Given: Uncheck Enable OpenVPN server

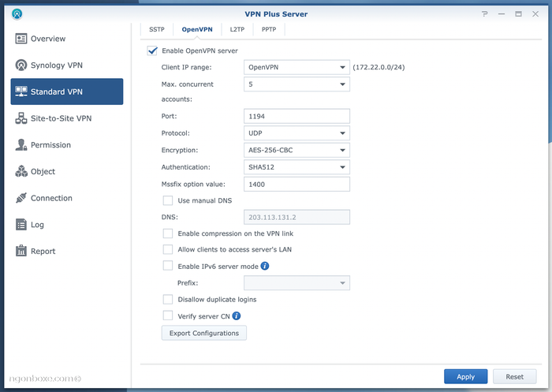Looking at the screenshot, I should point(152,50).
